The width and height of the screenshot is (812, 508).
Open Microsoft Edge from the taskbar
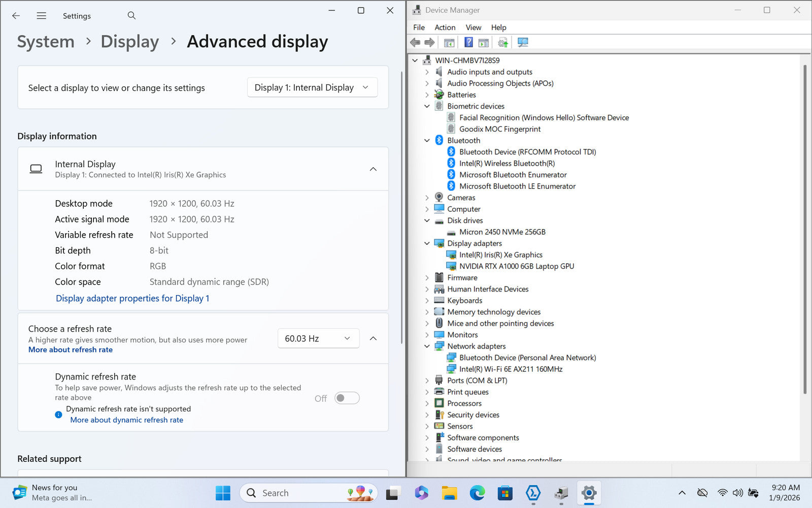tap(477, 493)
